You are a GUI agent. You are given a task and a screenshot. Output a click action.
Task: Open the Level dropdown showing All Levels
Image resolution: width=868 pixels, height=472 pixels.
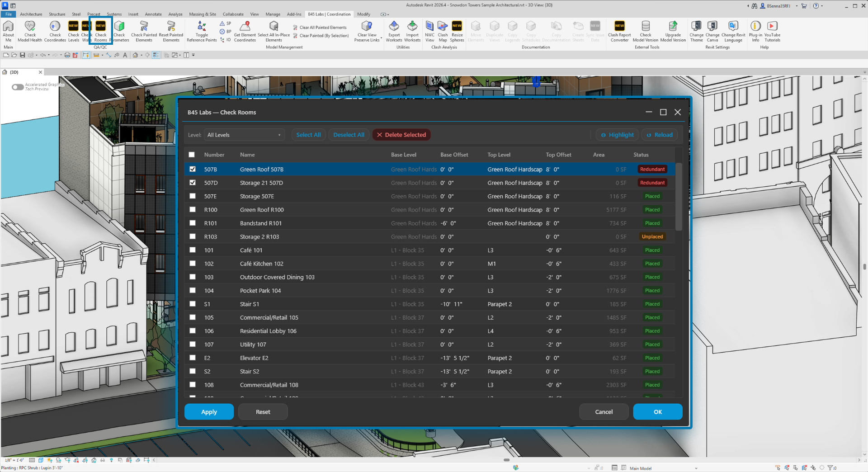[x=244, y=135]
